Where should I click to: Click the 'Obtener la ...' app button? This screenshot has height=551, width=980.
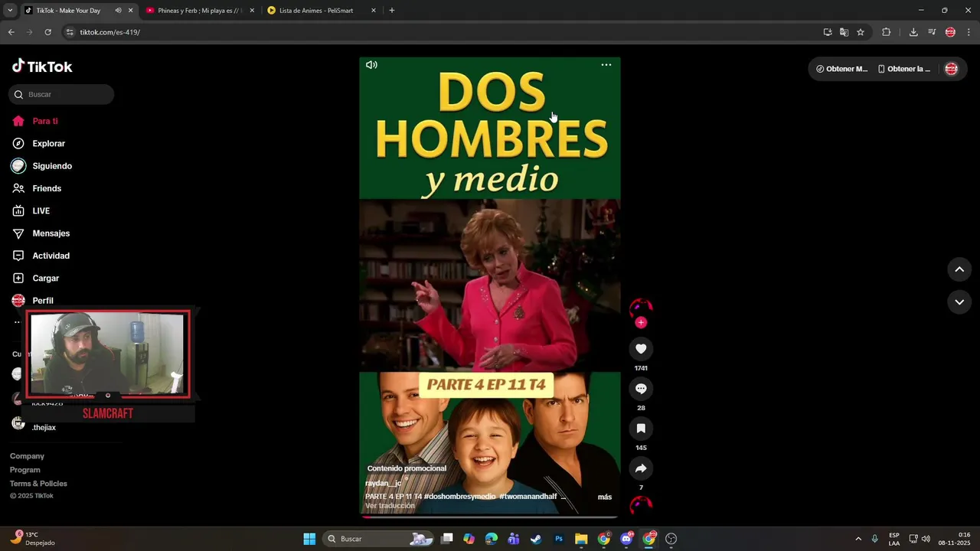coord(903,69)
